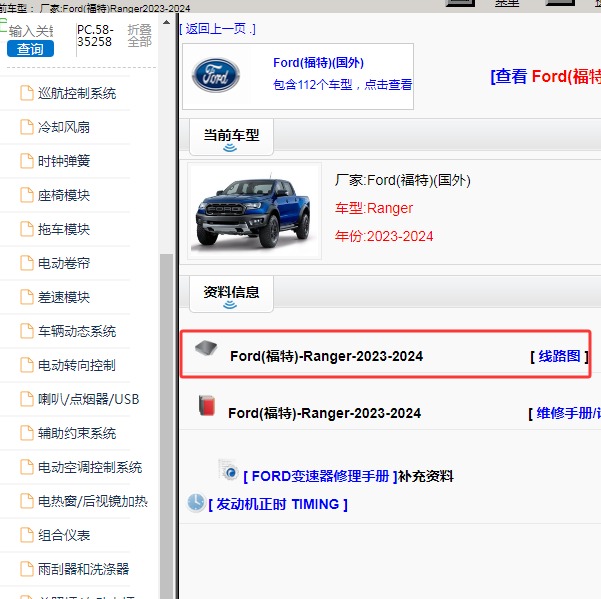This screenshot has height=599, width=601.
Task: Click 车型:Ranger text
Action: (374, 208)
